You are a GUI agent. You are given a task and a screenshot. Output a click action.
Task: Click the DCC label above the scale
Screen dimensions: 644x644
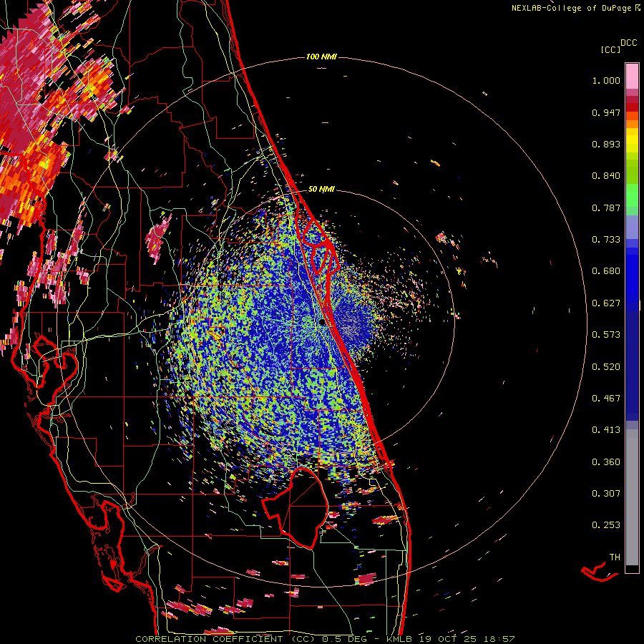click(x=629, y=43)
